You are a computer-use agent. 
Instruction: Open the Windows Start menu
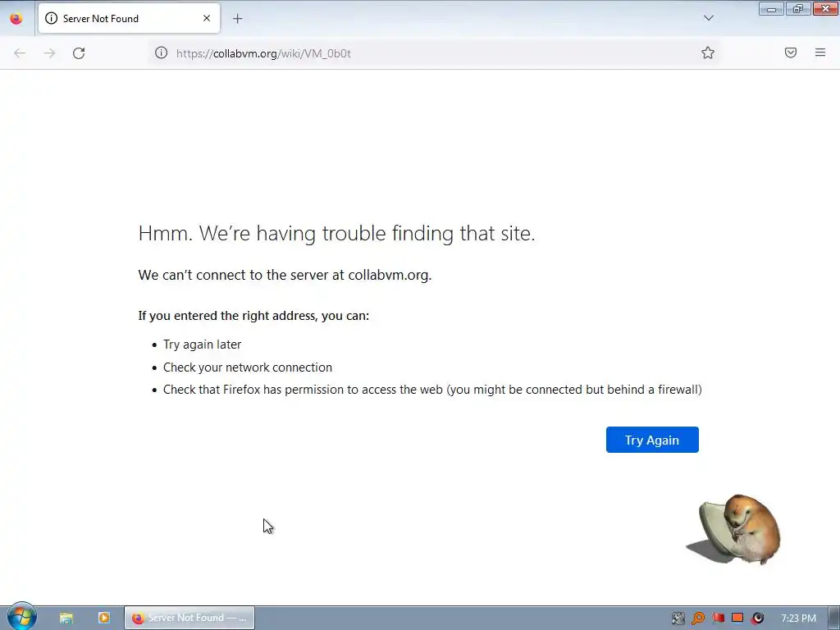[x=21, y=617]
